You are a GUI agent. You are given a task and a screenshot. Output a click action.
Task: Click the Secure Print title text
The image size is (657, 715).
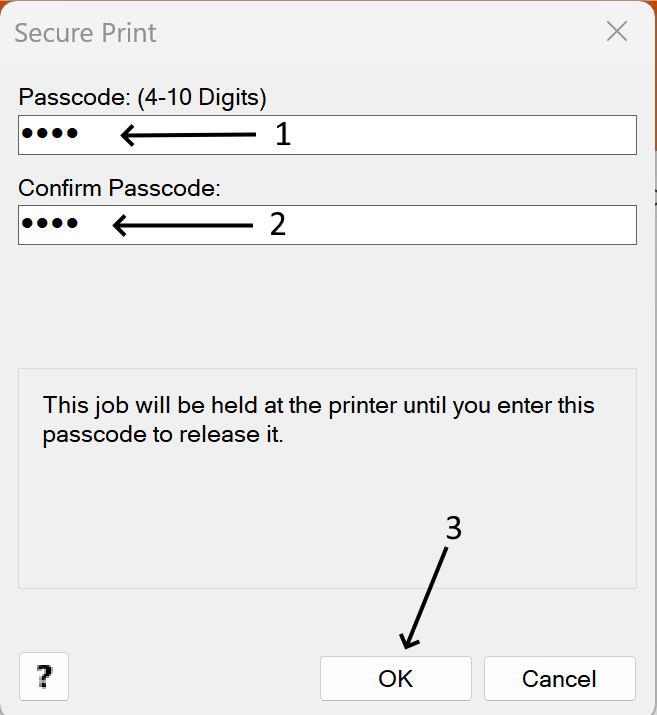coord(86,32)
